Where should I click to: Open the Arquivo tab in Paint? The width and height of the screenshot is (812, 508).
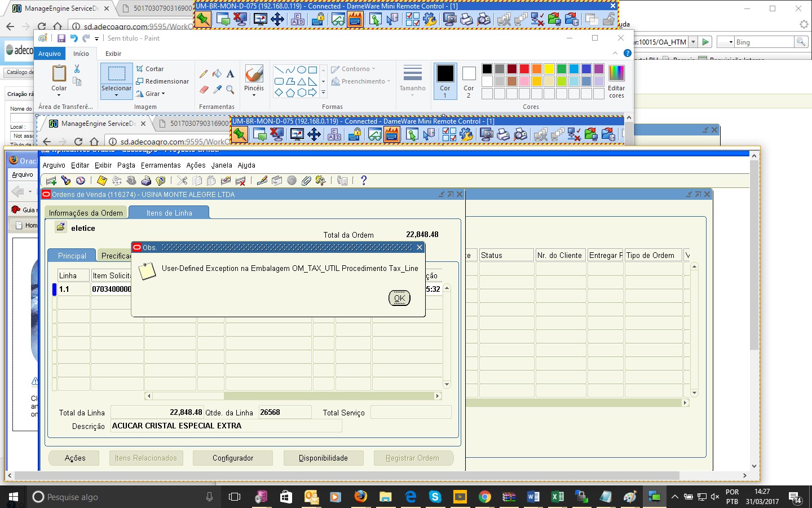coord(50,54)
